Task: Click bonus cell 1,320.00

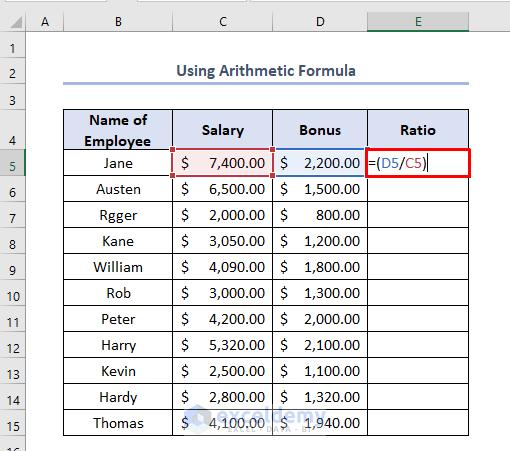Action: 320,397
